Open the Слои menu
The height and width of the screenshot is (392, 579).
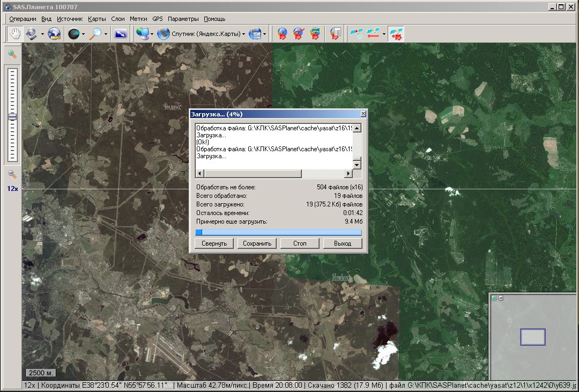pos(118,19)
